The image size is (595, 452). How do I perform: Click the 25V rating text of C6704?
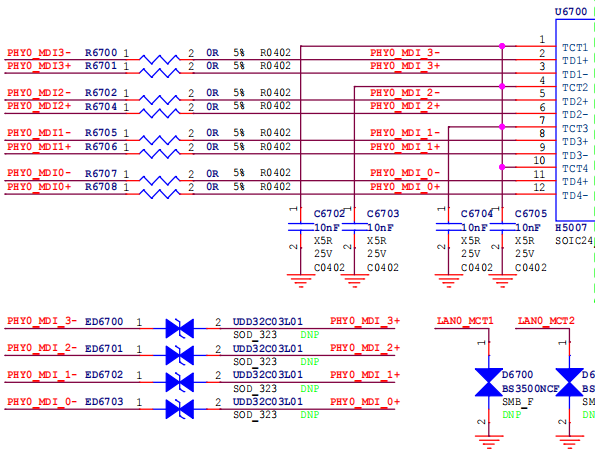(x=471, y=254)
